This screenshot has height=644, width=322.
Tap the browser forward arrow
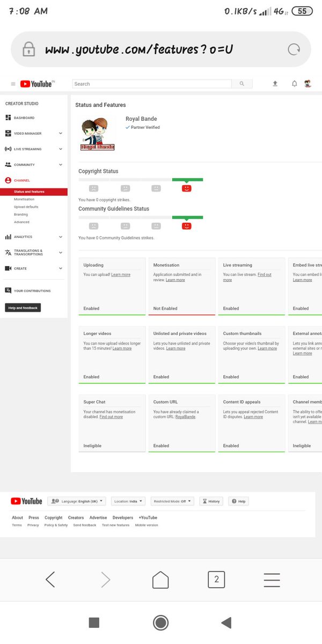106,580
